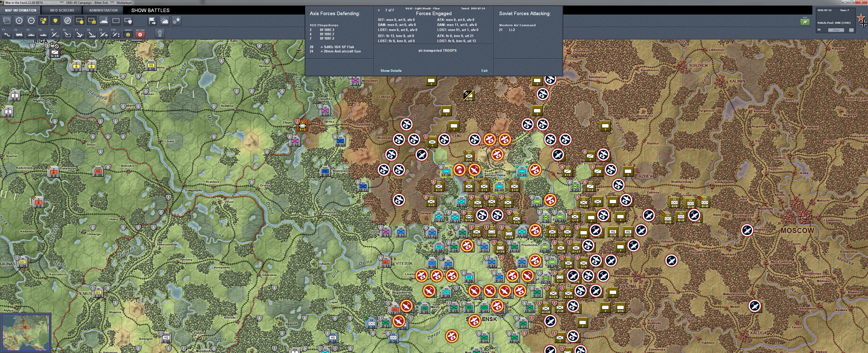868x353 pixels.
Task: Click the KALININ city label
Action: pos(737,81)
